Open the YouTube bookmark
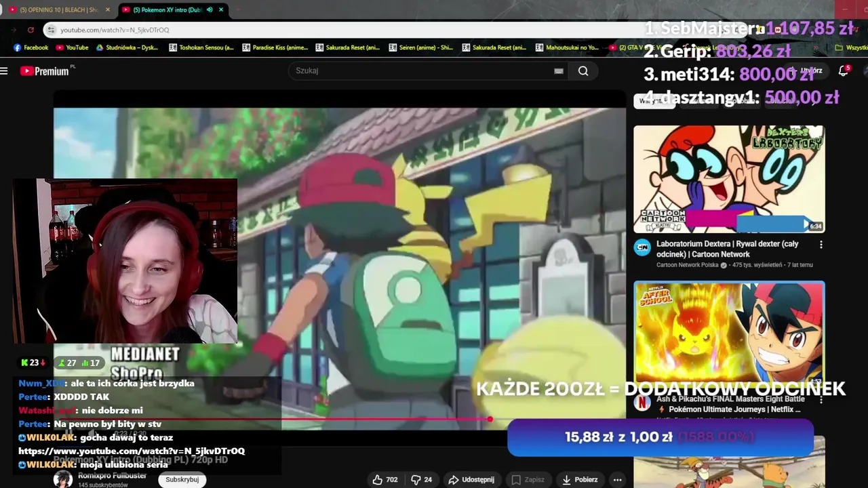 click(72, 47)
